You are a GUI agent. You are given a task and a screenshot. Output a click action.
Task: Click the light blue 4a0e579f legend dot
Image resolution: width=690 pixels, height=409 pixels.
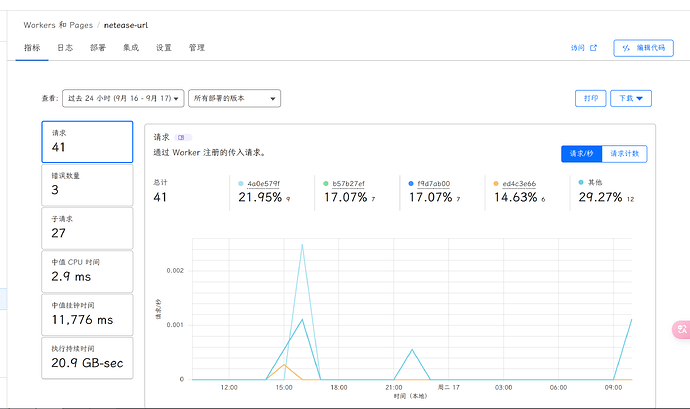pos(241,184)
